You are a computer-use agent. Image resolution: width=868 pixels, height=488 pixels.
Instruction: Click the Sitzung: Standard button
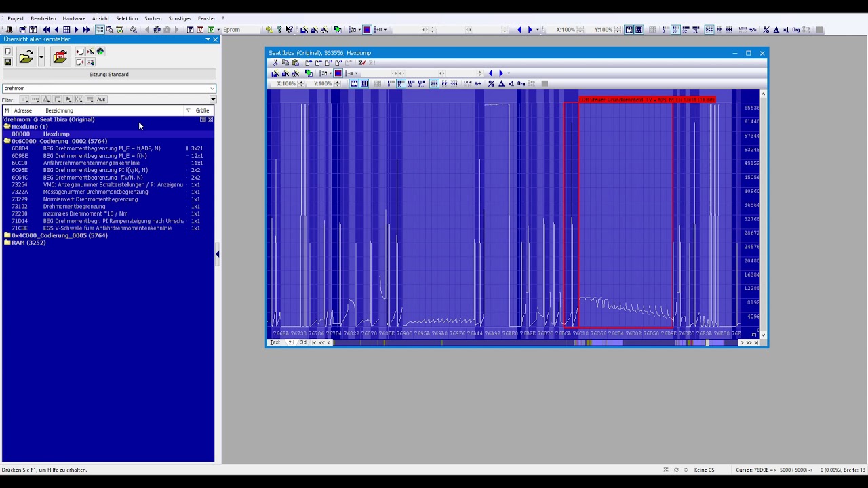[x=108, y=74]
